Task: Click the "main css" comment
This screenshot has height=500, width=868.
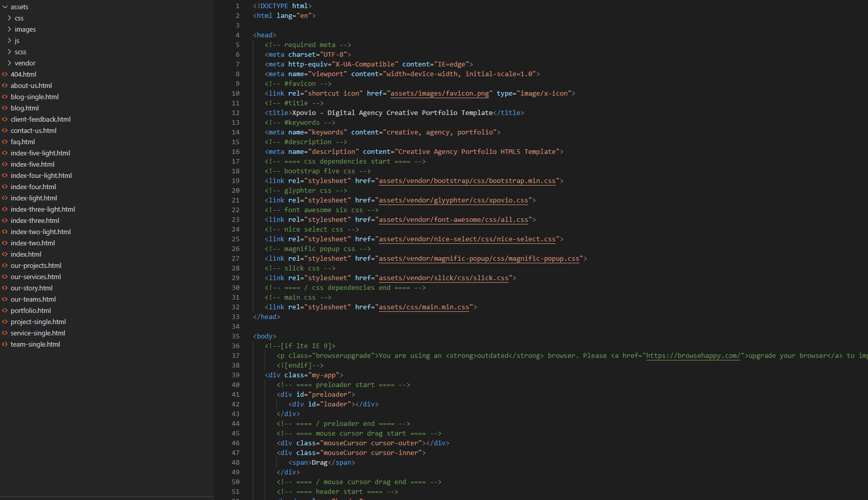Action: tap(298, 297)
